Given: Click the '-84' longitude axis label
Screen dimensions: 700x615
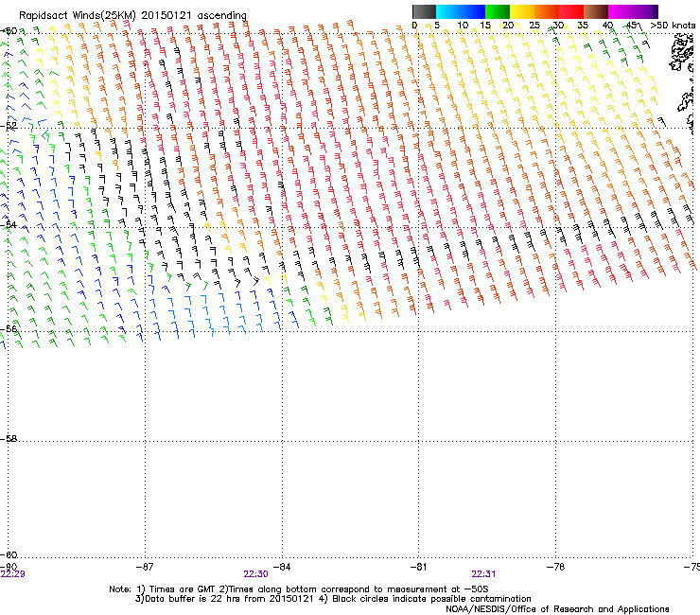Looking at the screenshot, I should (x=282, y=567).
